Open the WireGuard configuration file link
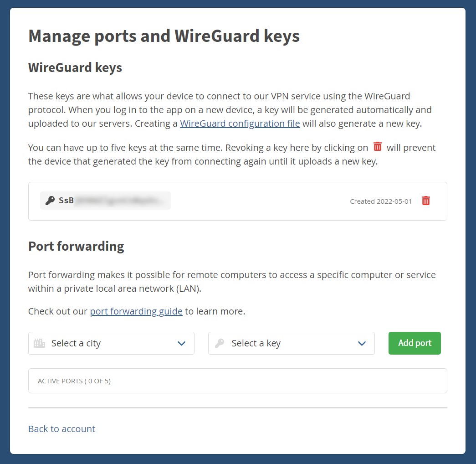The height and width of the screenshot is (464, 476). [x=240, y=124]
